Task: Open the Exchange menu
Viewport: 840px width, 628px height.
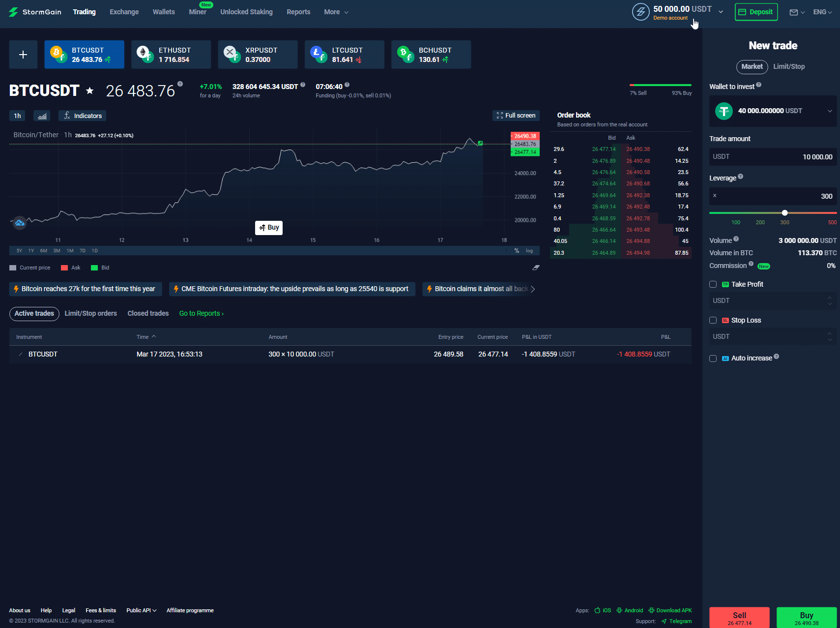Action: point(124,12)
